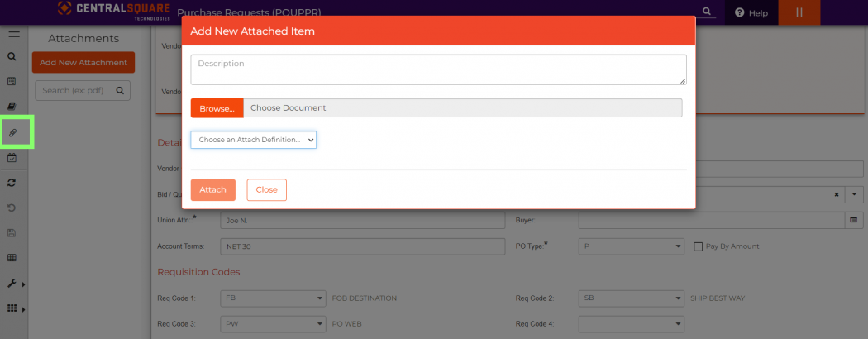Open the Req Code 3 dropdown
Viewport: 868px width, 339px height.
(273, 323)
